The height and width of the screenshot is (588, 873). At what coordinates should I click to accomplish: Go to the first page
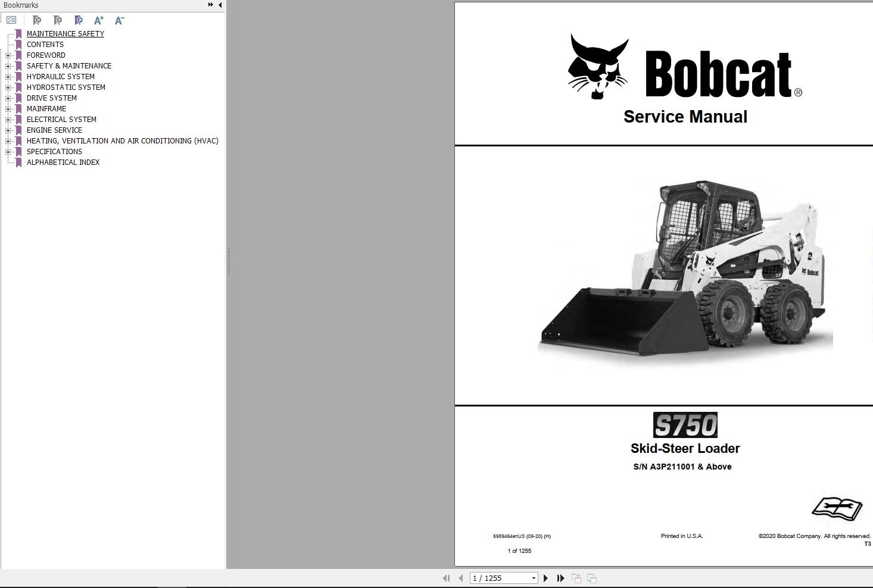tap(446, 578)
